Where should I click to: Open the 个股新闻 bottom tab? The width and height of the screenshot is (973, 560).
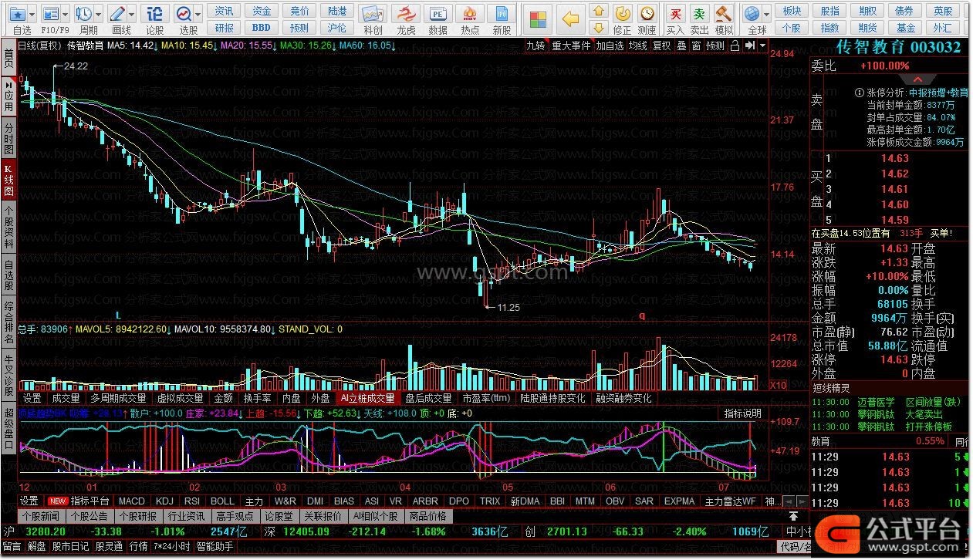40,516
